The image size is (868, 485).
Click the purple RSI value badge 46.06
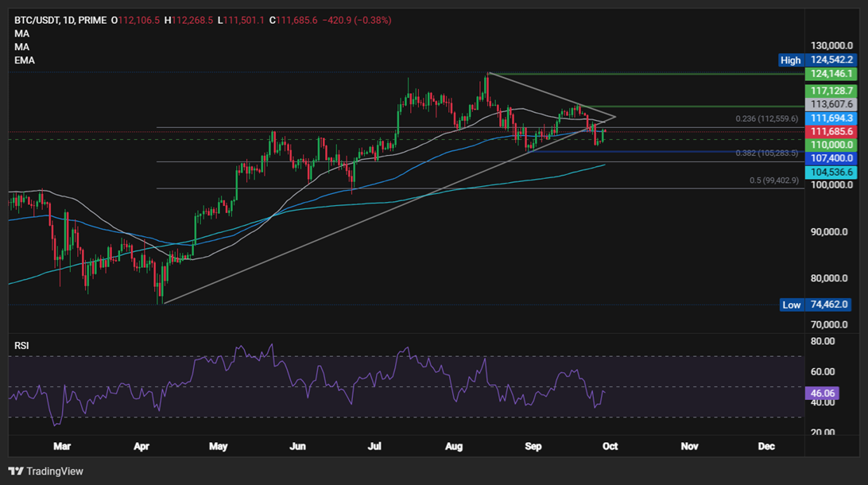click(x=823, y=392)
